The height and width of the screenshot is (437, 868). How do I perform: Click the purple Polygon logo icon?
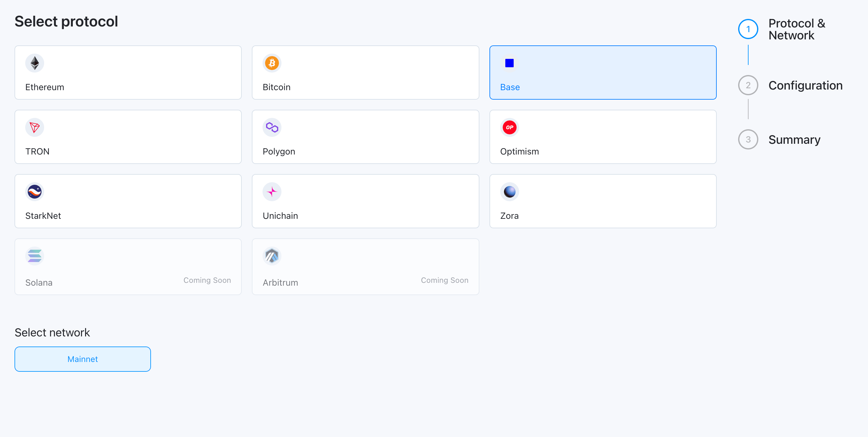272,127
